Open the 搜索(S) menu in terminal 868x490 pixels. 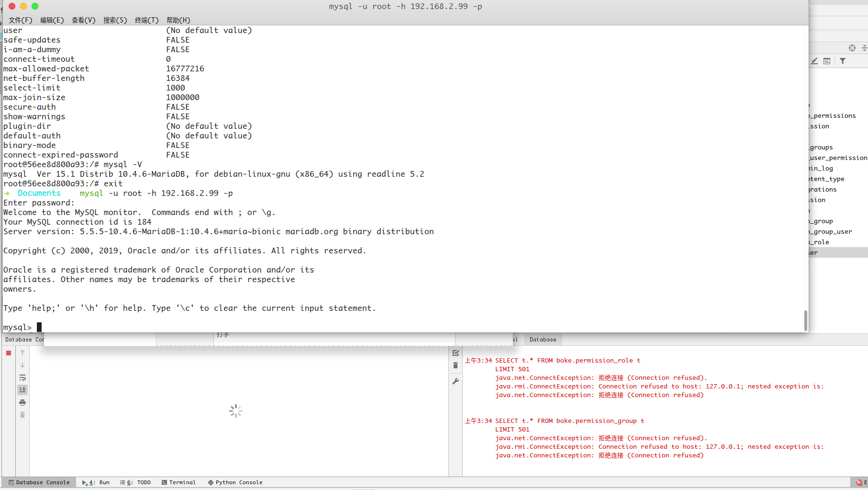[x=115, y=20]
